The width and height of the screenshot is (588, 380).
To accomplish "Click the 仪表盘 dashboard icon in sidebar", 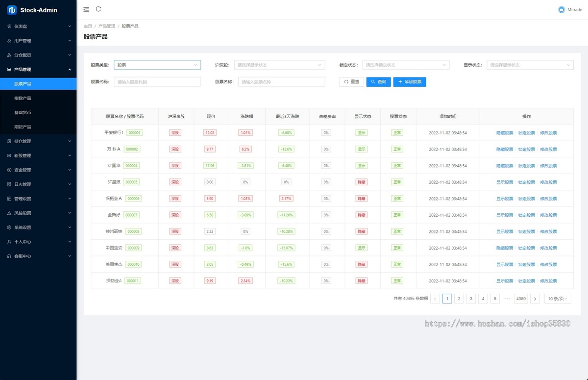I will point(9,26).
